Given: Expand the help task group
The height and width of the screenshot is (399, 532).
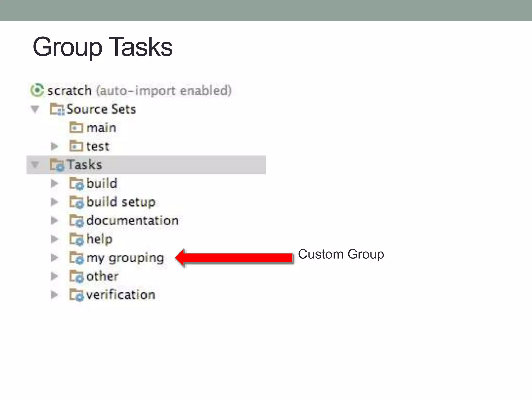Looking at the screenshot, I should 54,239.
